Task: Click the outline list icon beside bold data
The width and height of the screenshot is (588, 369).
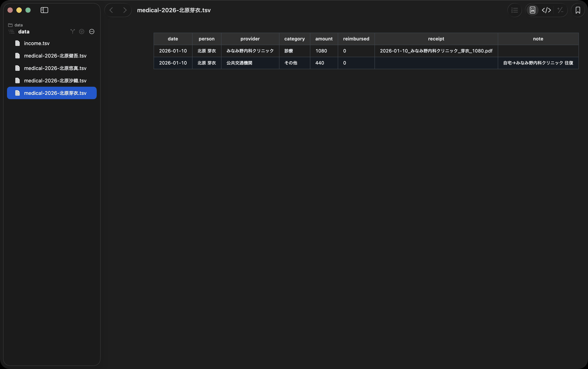Action: (x=11, y=31)
